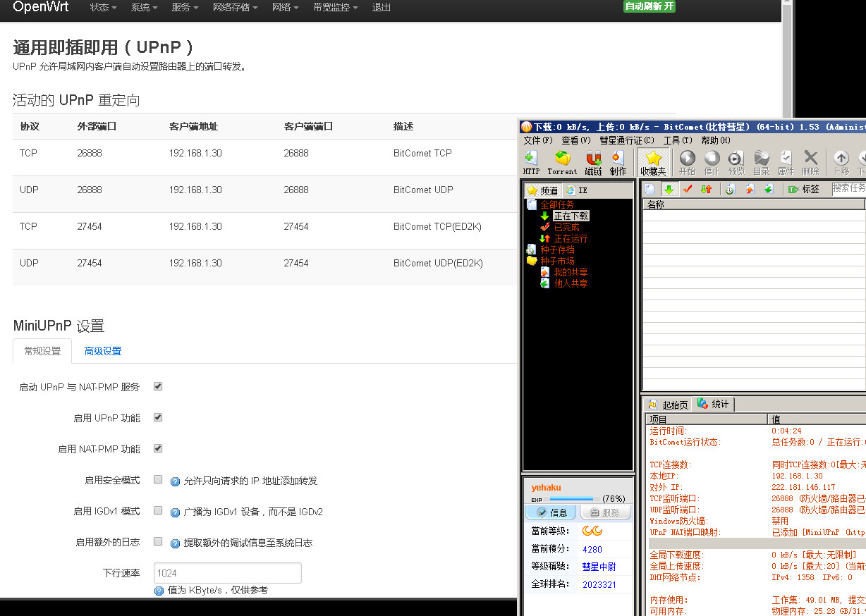Viewport: 866px width, 616px height.
Task: Show all tasks with the page filter icon
Action: [649, 189]
